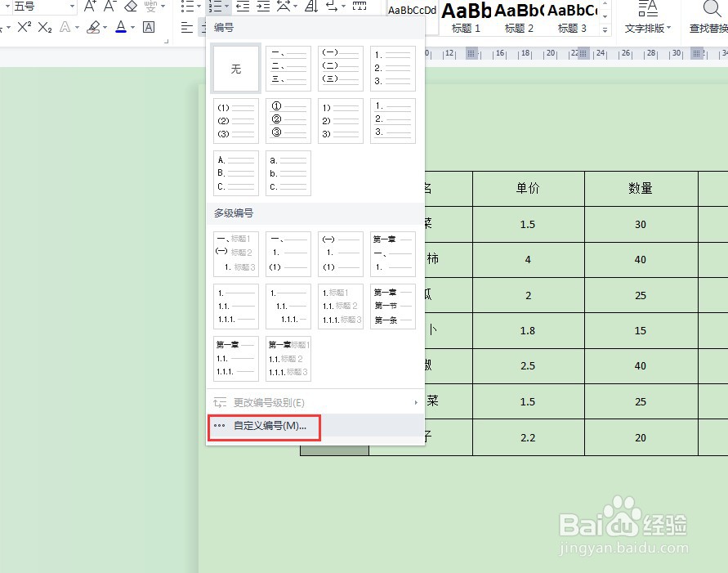This screenshot has height=573, width=728.
Task: Toggle the bulleted list formatting
Action: 188,7
